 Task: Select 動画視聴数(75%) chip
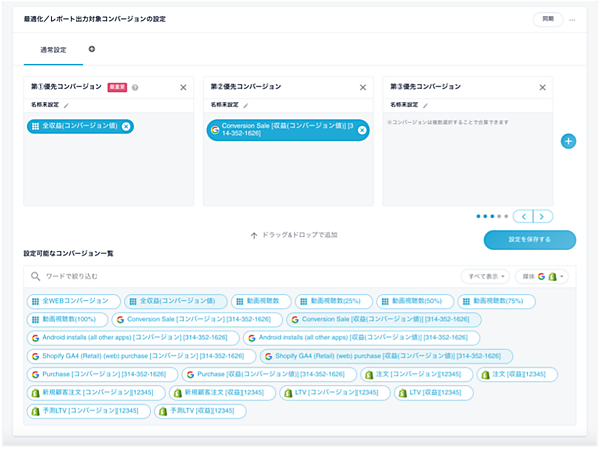click(x=497, y=301)
